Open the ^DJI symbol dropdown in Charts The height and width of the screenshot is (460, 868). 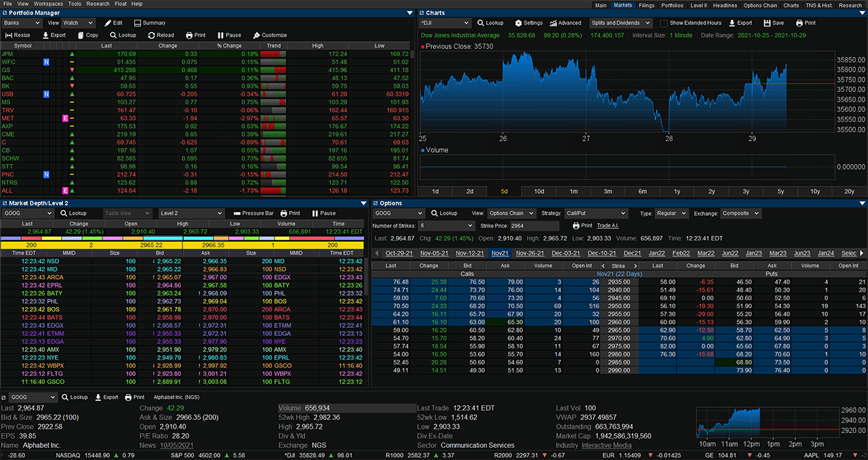click(x=445, y=23)
